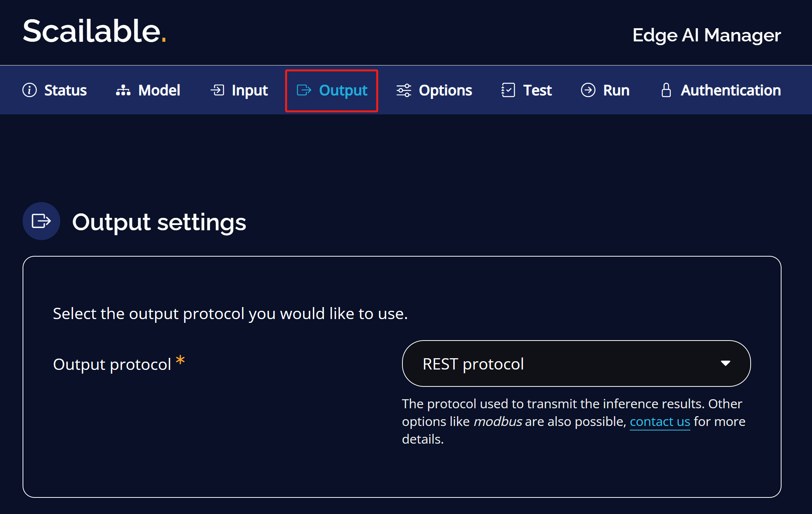Screen dimensions: 812x514
Task: Open the Options tab
Action: point(434,90)
